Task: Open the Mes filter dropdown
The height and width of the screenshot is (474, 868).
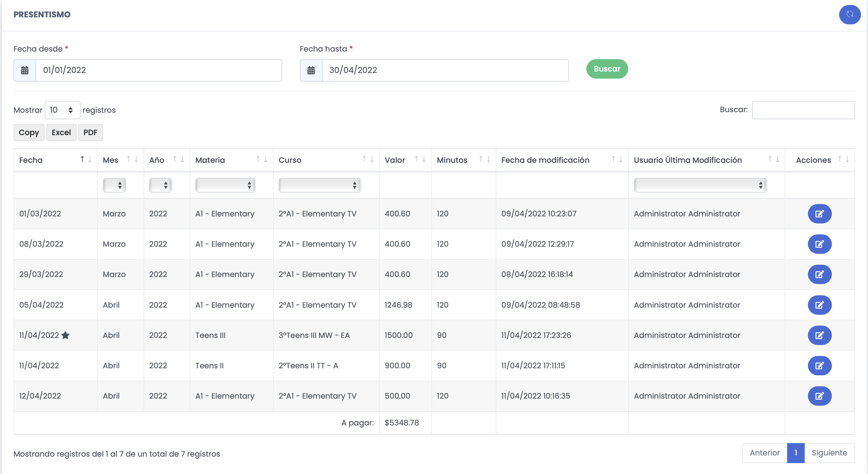Action: click(x=114, y=185)
